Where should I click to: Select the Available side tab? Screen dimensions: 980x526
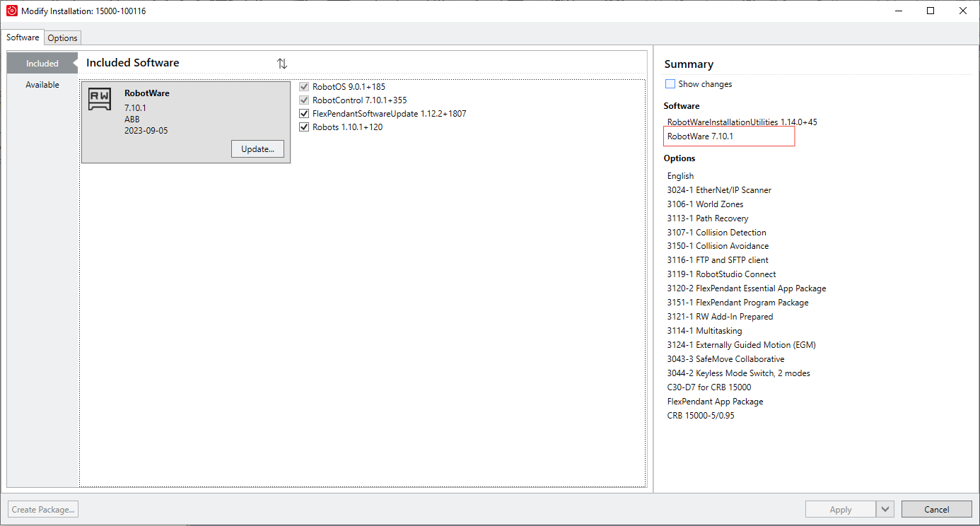point(42,85)
